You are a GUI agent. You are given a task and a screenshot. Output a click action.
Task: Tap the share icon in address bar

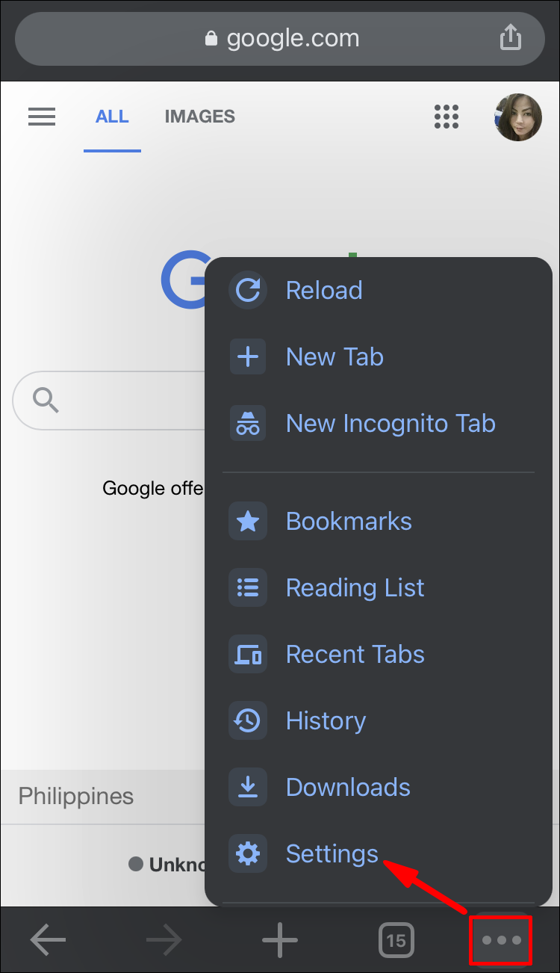click(509, 37)
